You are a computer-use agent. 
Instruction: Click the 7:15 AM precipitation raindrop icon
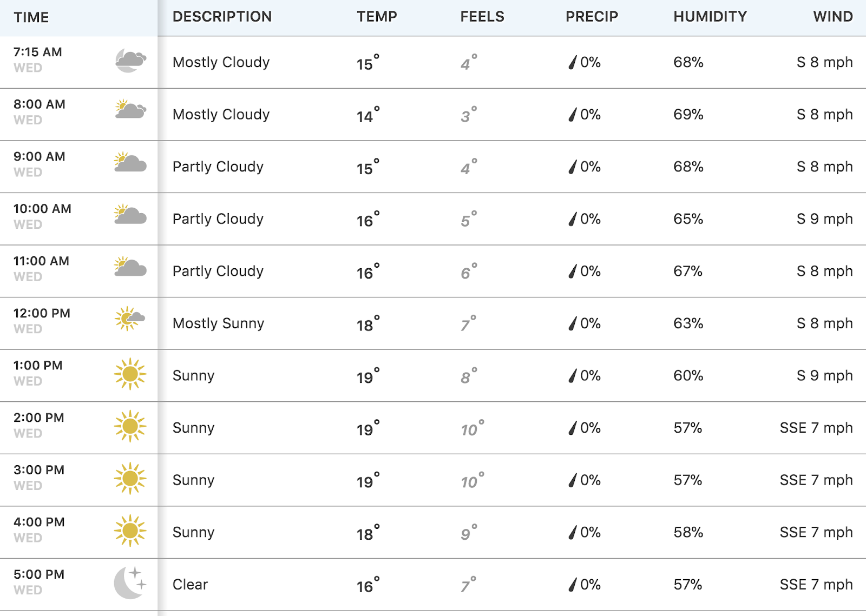[x=572, y=63]
